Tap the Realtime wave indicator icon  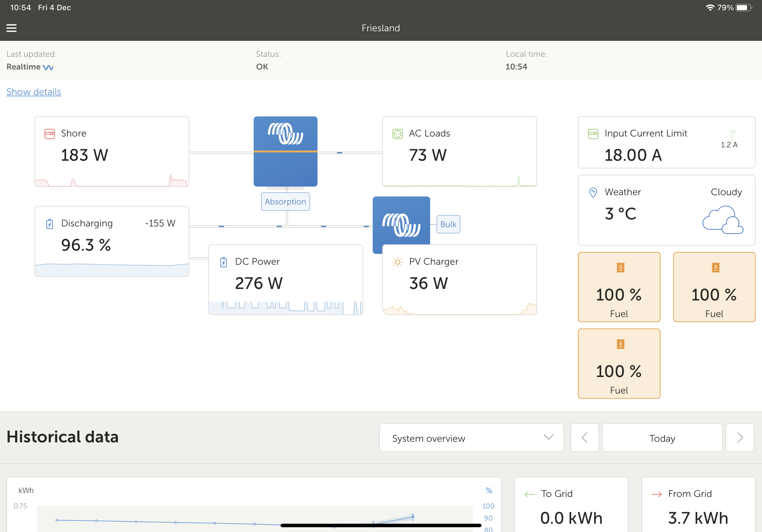point(48,67)
